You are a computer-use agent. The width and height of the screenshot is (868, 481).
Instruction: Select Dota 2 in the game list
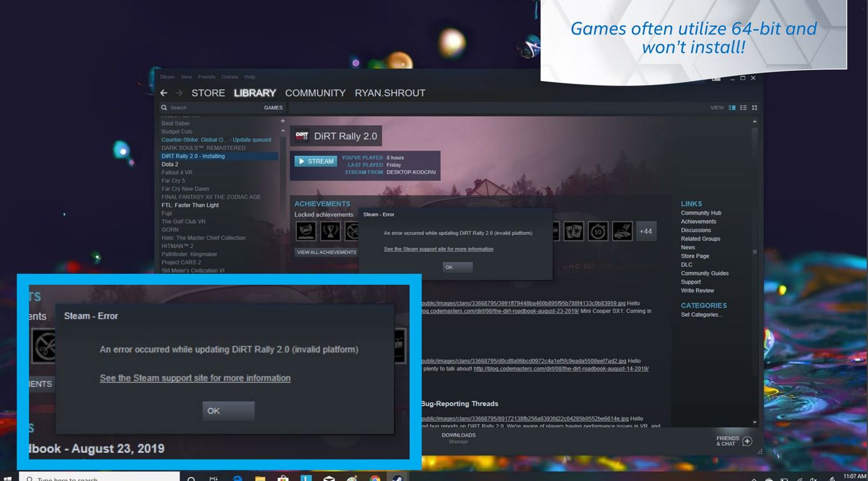pyautogui.click(x=170, y=164)
